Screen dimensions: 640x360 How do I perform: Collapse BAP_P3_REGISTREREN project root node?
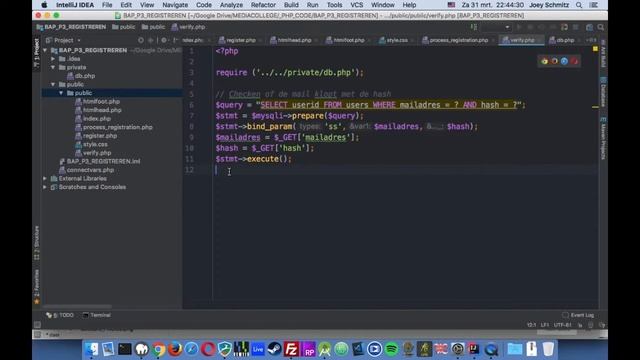coord(45,50)
